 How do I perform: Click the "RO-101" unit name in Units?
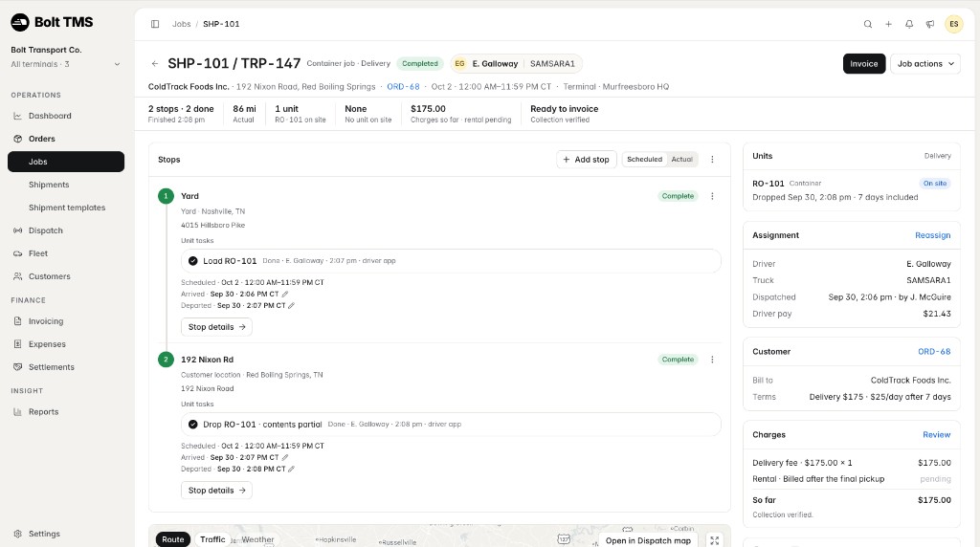point(768,184)
